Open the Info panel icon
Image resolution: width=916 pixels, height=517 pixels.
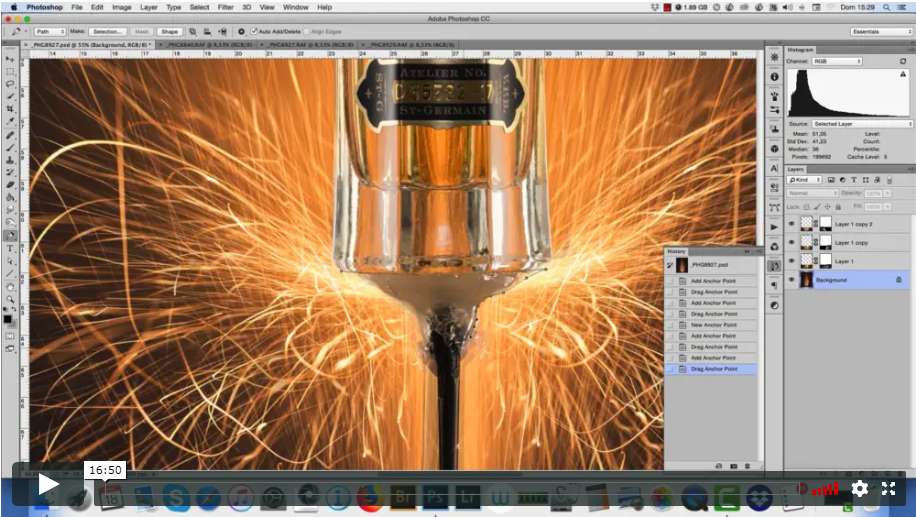pos(774,77)
